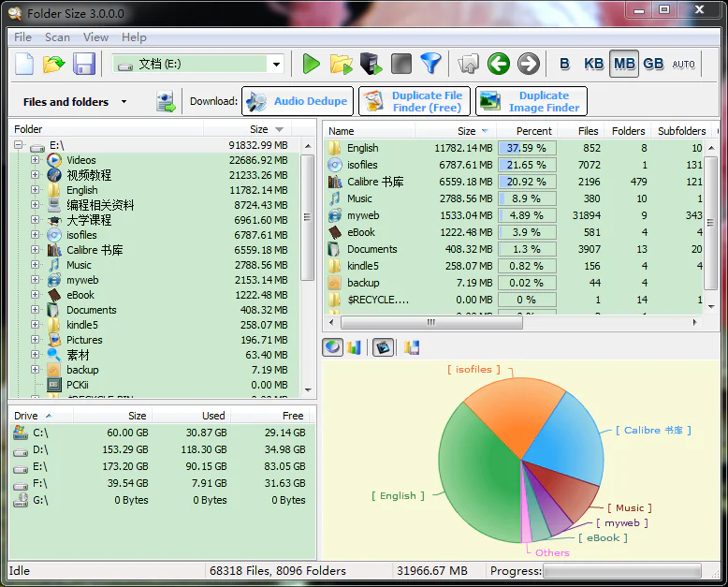Click the new blank document icon
Viewport: 728px width, 587px height.
coord(24,64)
